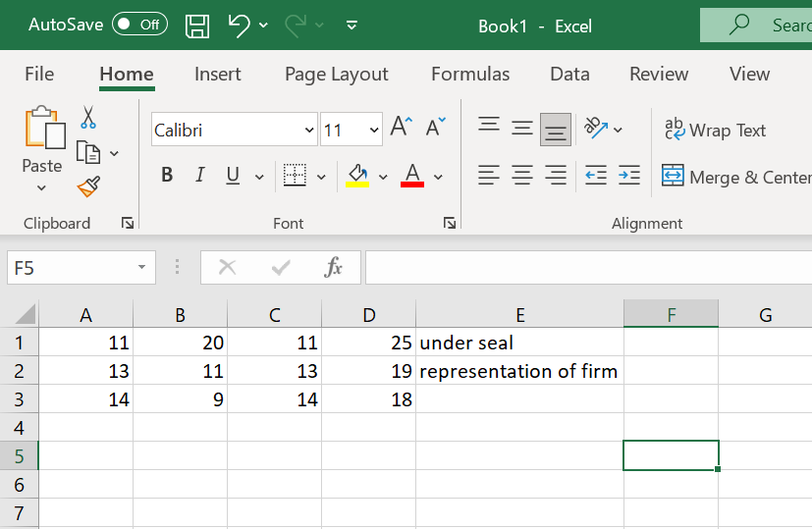Open the File tab

(x=39, y=74)
